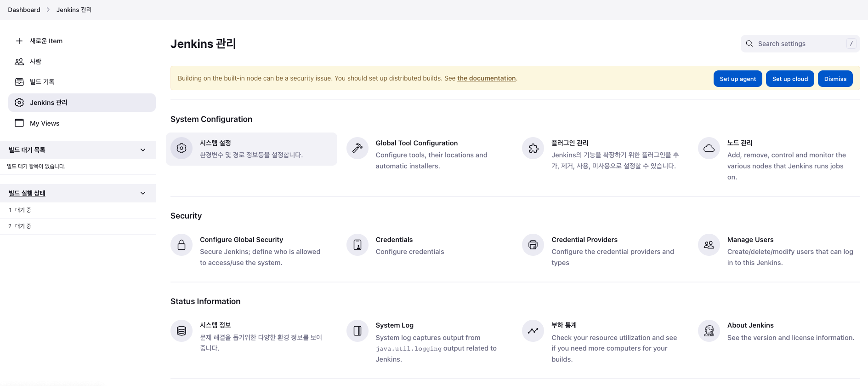The width and height of the screenshot is (868, 386).
Task: Click the slash shortcut hint in search box
Action: [x=851, y=44]
